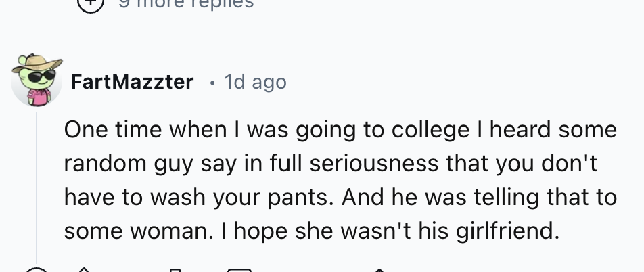Click the comment line starting "One time when"
This screenshot has height=272, width=644.
(x=340, y=130)
